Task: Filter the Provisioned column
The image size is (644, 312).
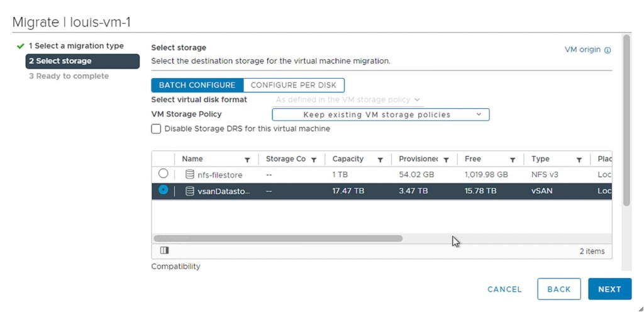Action: click(x=446, y=160)
